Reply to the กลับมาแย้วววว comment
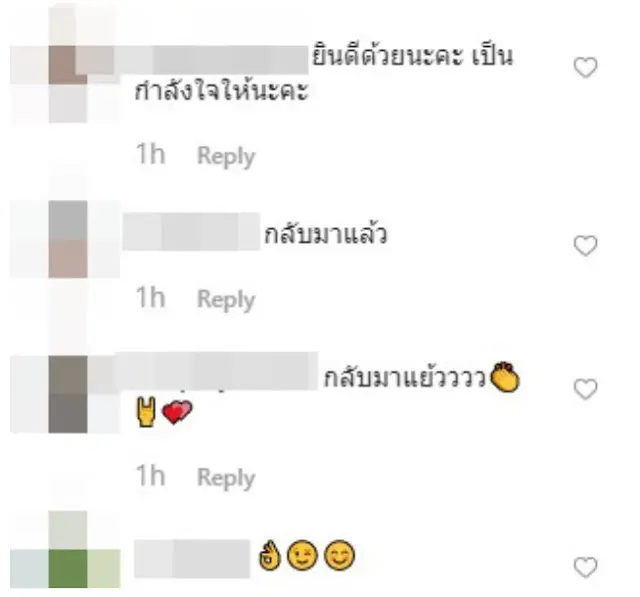640x597 pixels. 226,478
